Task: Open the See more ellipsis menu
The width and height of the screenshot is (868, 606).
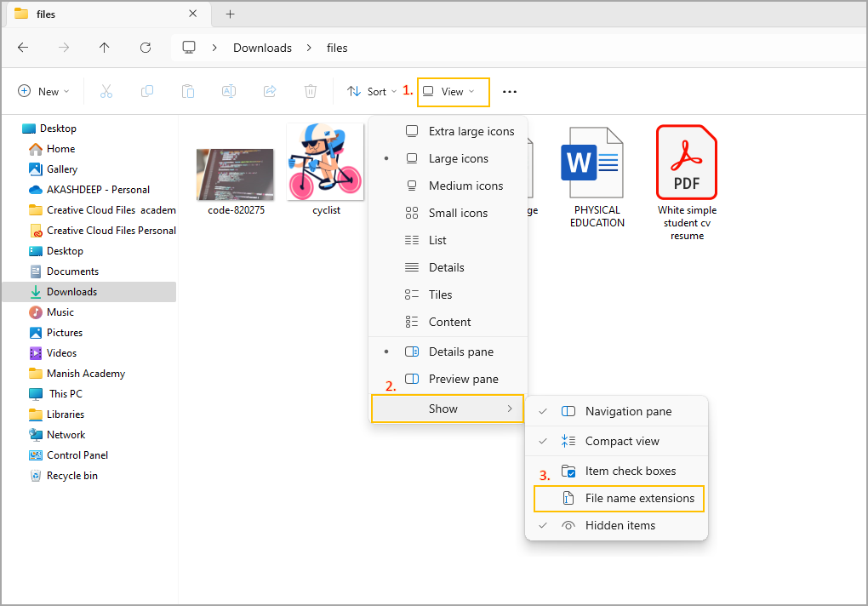Action: pyautogui.click(x=510, y=92)
